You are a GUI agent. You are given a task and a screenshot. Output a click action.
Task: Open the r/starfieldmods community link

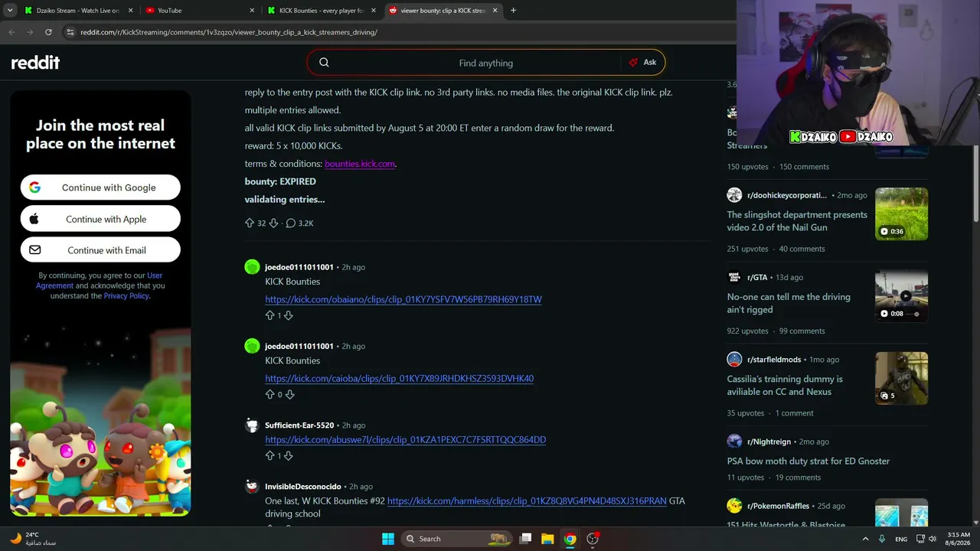click(x=776, y=360)
